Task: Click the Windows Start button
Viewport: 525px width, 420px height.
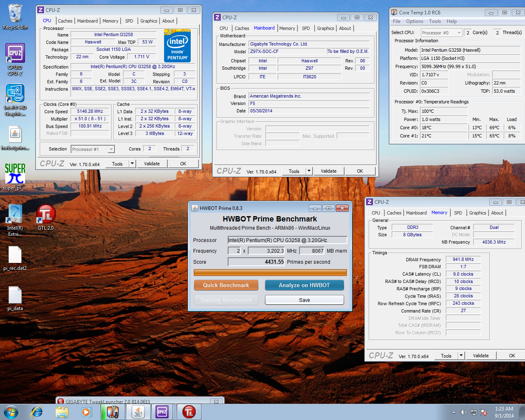Action: pos(11,412)
